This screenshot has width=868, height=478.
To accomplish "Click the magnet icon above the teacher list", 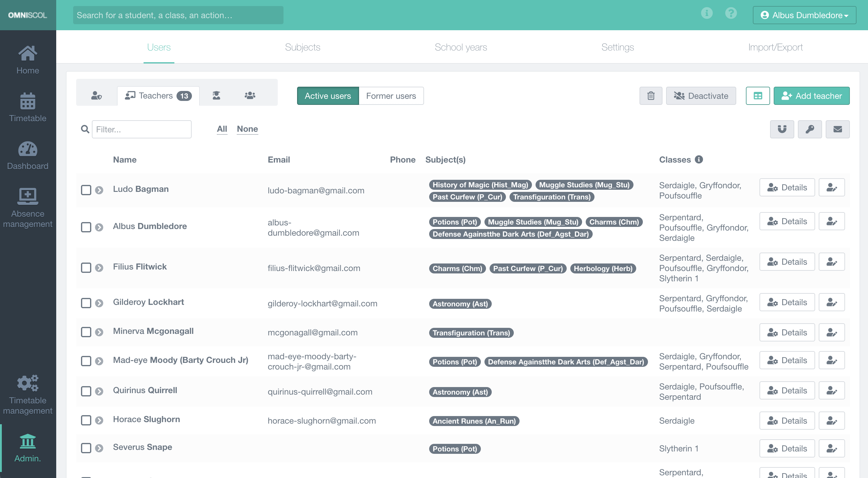I will (782, 129).
